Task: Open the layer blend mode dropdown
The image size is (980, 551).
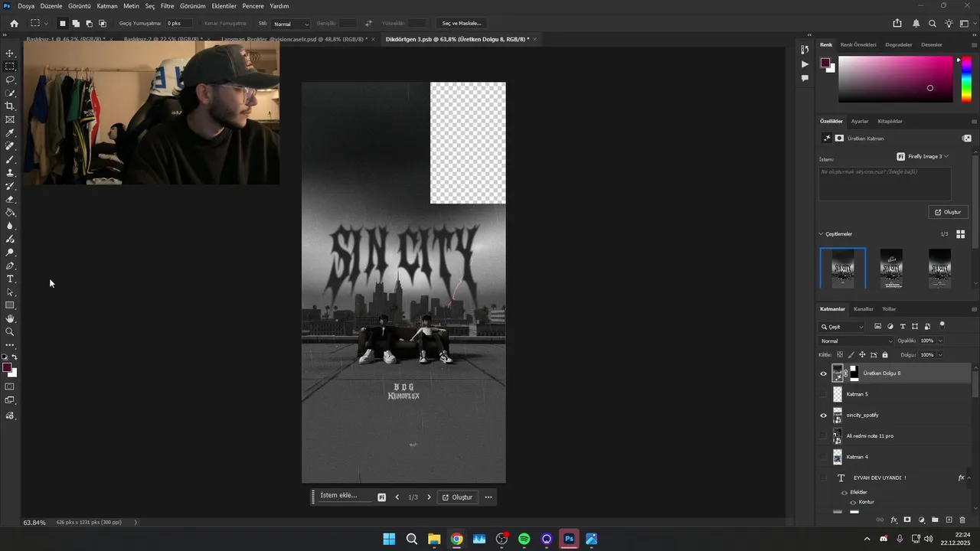Action: coord(855,341)
